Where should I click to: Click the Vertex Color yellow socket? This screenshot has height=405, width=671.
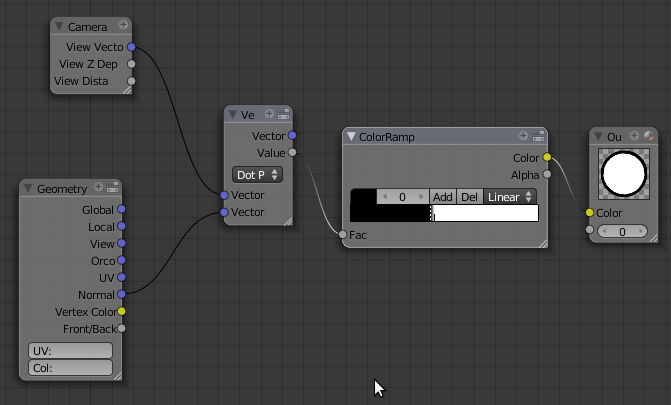pos(122,311)
